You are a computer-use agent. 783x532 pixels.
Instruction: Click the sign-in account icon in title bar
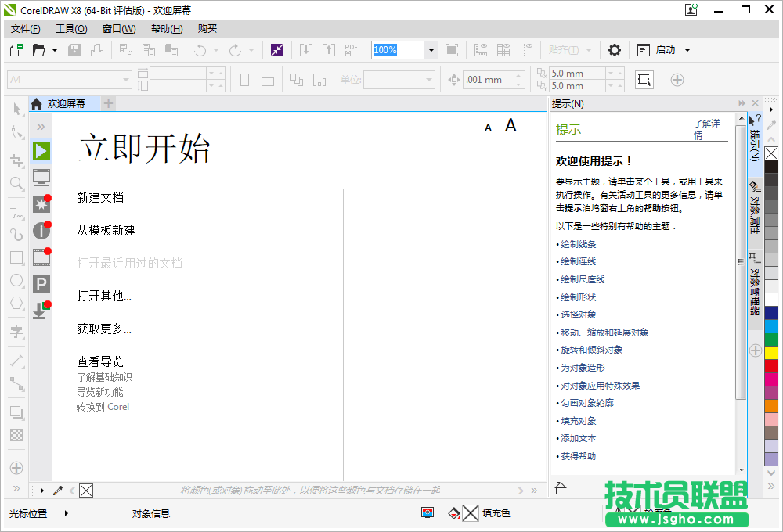coord(691,9)
